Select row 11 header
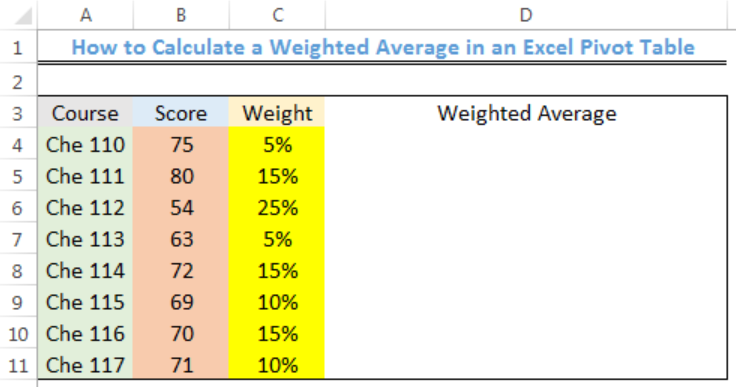 pos(18,364)
